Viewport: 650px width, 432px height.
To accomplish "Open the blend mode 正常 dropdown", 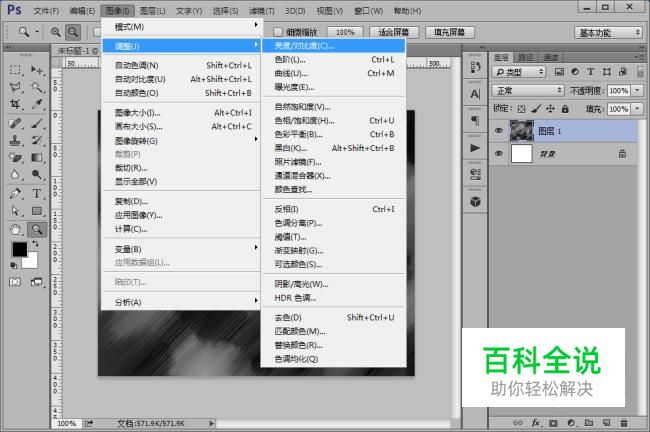I will [528, 90].
